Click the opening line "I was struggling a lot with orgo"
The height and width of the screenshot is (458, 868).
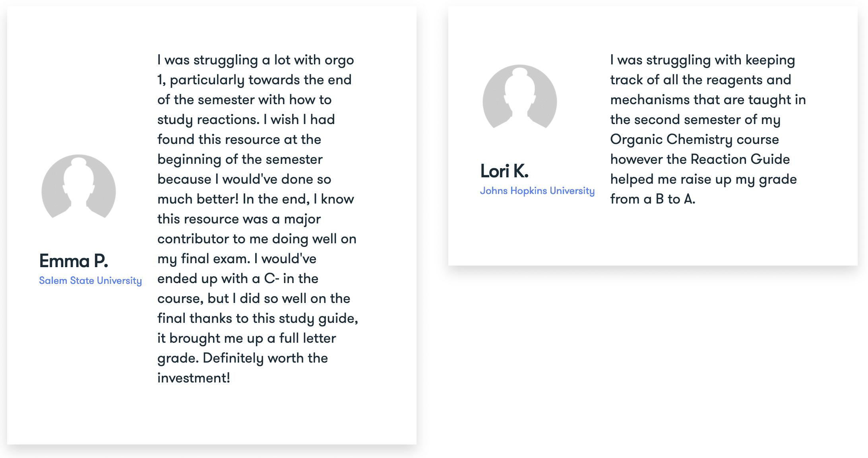tap(256, 60)
